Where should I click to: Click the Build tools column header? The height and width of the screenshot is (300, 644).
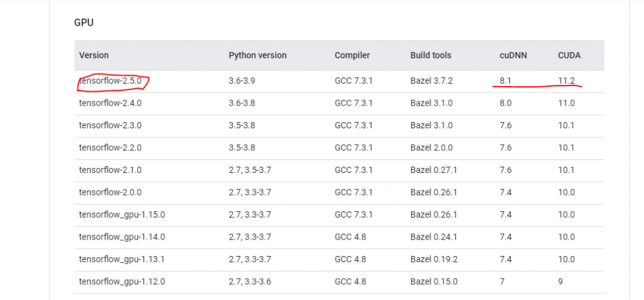(430, 55)
